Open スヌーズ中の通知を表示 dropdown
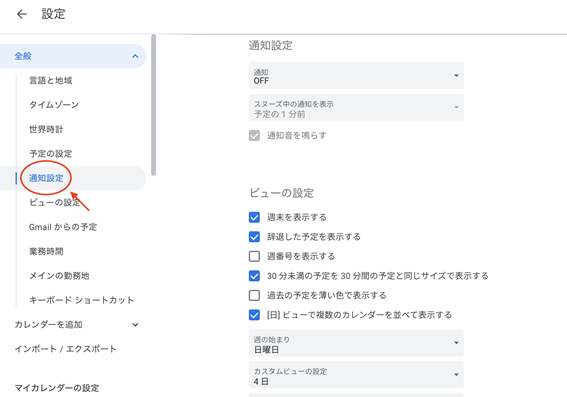 pyautogui.click(x=356, y=108)
